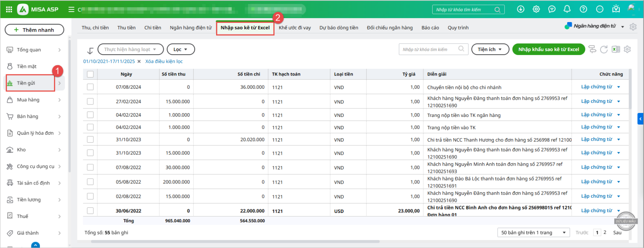Click the Xóa điều kiện lọc link
This screenshot has height=248, width=644.
click(x=164, y=61)
